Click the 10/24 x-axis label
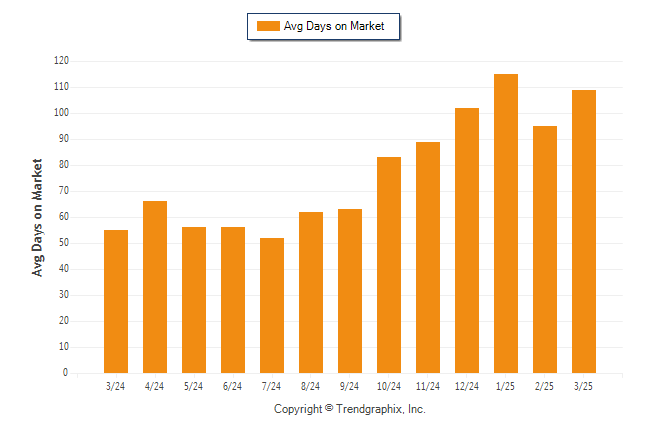The height and width of the screenshot is (434, 646). coord(389,386)
